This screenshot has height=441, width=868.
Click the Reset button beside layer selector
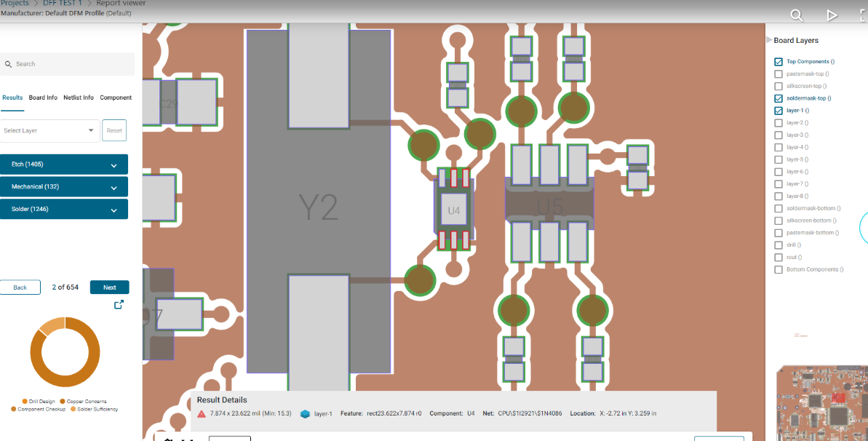coord(114,131)
